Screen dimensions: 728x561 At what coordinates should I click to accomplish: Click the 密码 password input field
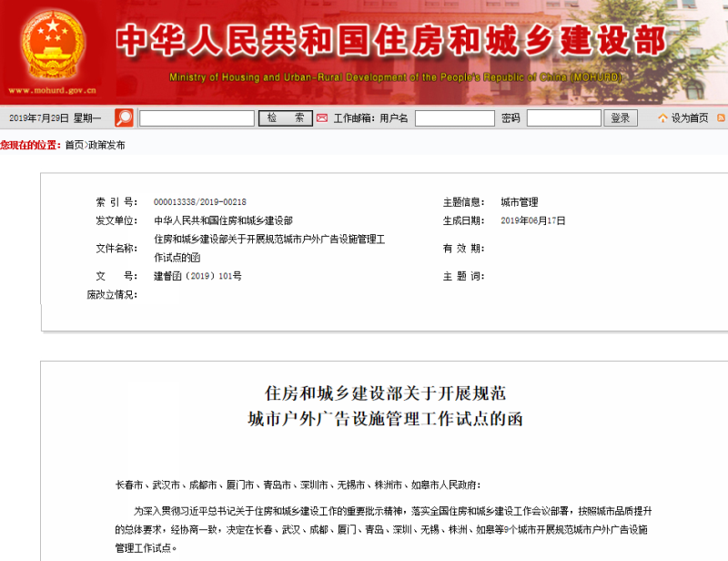pos(563,118)
